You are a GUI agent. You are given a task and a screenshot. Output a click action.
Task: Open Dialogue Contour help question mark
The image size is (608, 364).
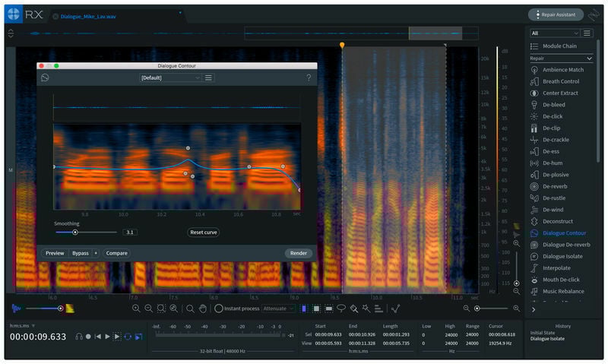coord(309,78)
